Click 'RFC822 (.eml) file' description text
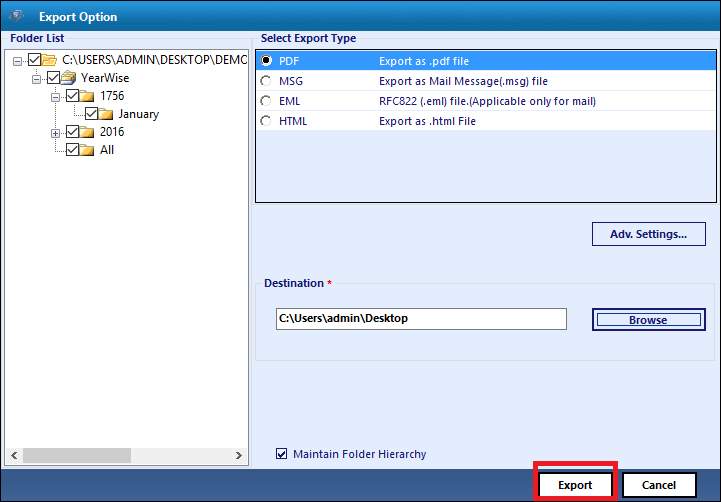This screenshot has height=502, width=721. [487, 101]
